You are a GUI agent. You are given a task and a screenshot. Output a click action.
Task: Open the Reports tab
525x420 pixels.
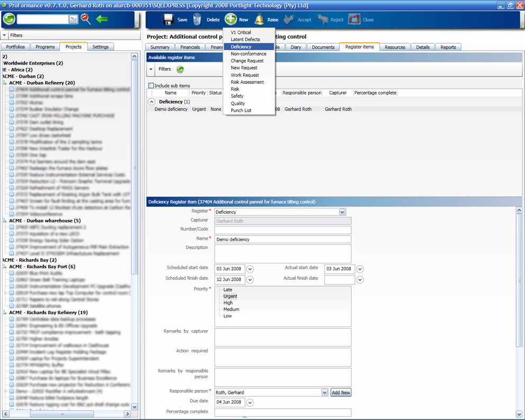(x=448, y=47)
